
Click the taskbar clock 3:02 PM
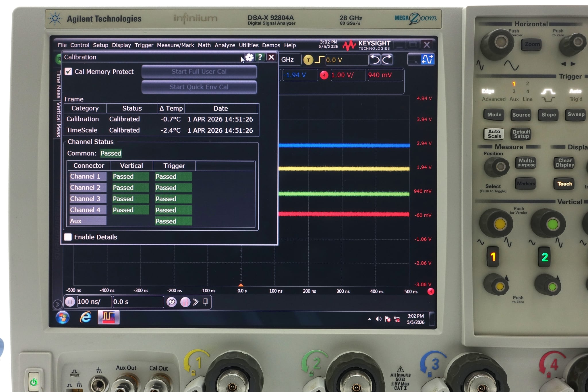[x=416, y=319]
